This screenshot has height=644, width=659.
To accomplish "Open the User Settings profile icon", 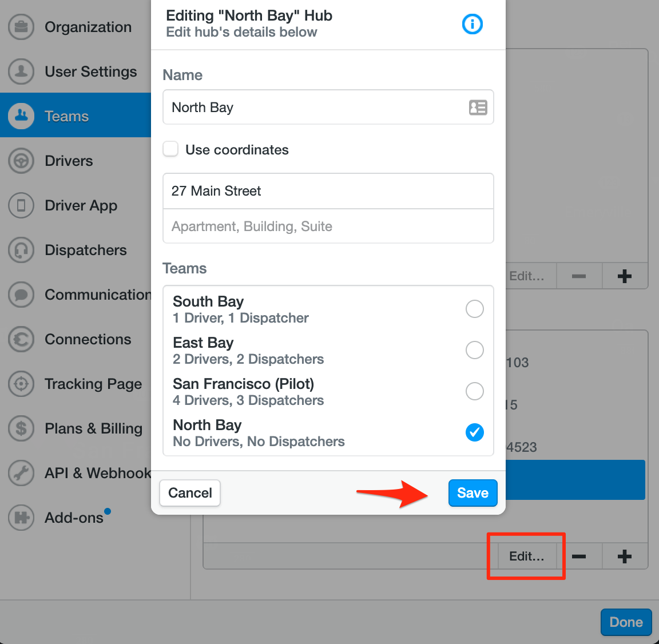I will (21, 71).
